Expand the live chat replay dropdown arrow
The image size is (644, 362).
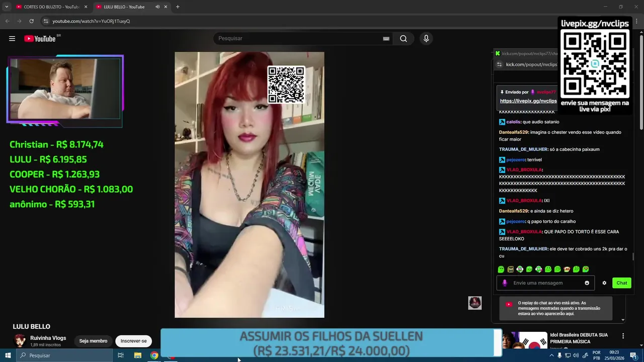(623, 320)
